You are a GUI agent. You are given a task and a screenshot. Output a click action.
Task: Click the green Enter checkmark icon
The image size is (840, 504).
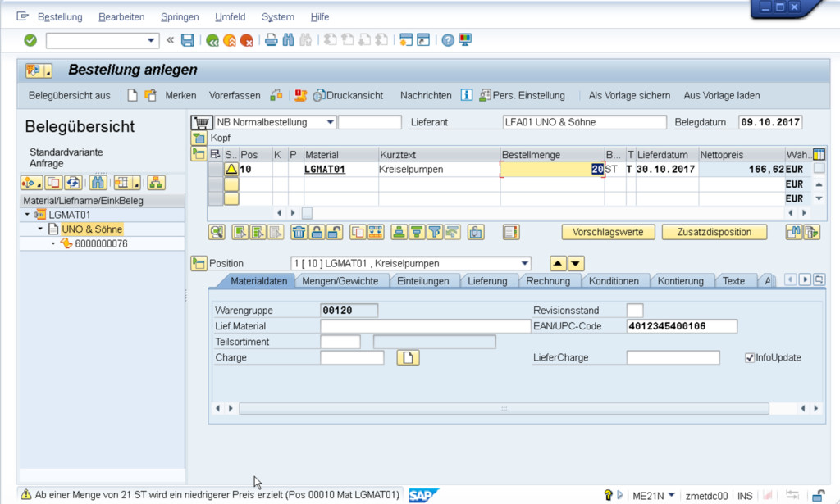(30, 40)
